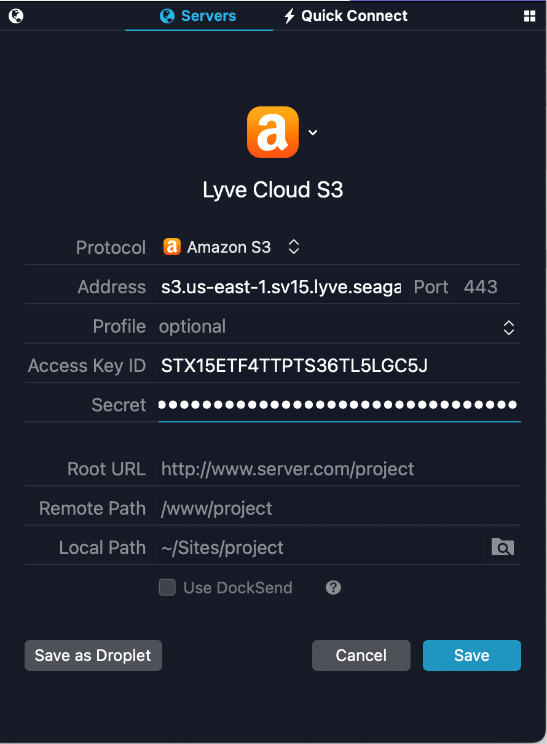Open the Profile optional dropdown arrows
Viewport: 547px width, 744px height.
click(x=509, y=327)
